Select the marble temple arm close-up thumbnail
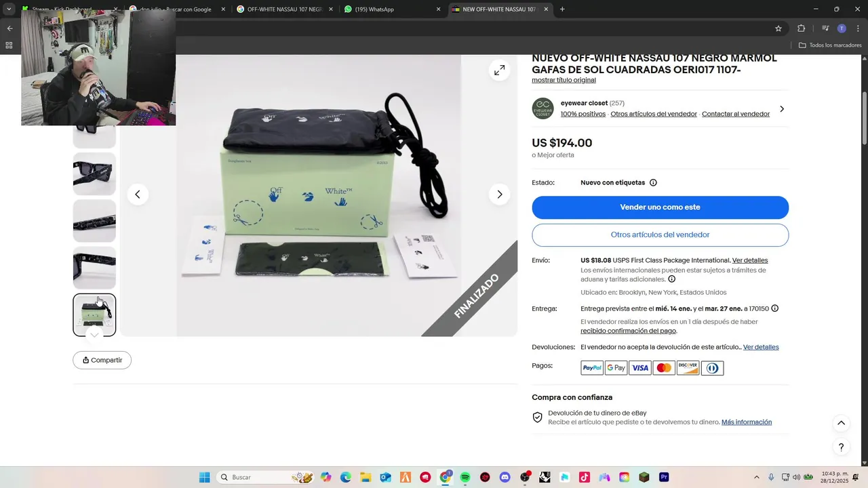Image resolution: width=868 pixels, height=488 pixels. click(x=94, y=221)
